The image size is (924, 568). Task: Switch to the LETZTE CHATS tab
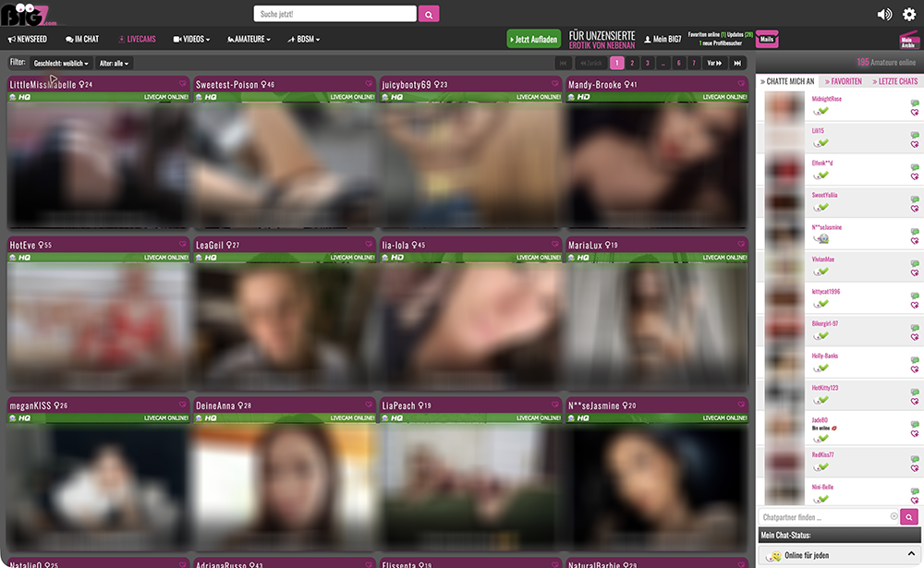pos(895,81)
